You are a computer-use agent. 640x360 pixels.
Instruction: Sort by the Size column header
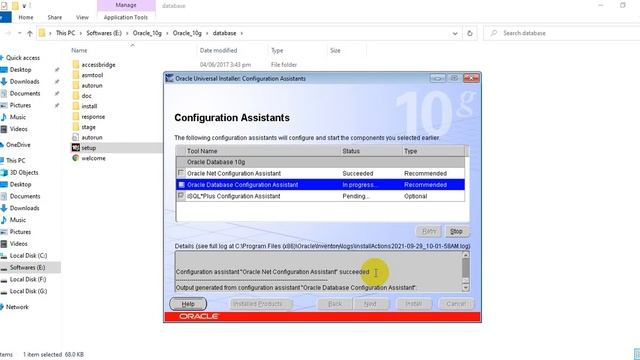pos(335,51)
